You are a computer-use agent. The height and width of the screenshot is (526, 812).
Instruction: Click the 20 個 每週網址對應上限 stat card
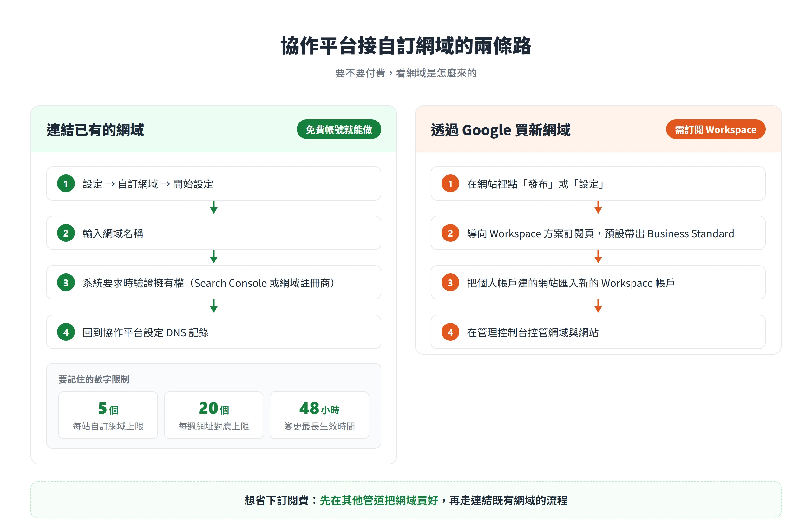pos(213,415)
